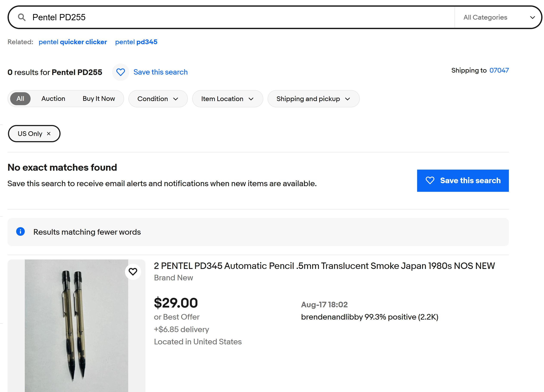Change shipping zip code 07047

tap(499, 70)
